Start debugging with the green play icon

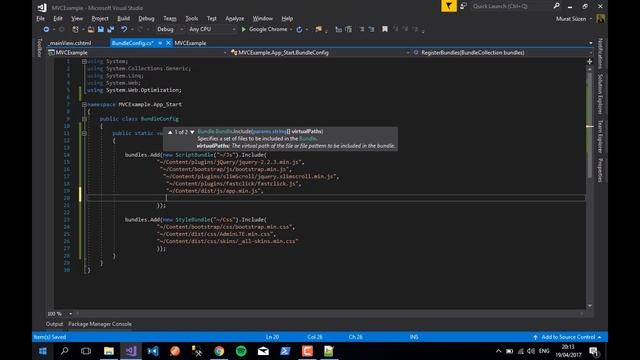point(244,29)
